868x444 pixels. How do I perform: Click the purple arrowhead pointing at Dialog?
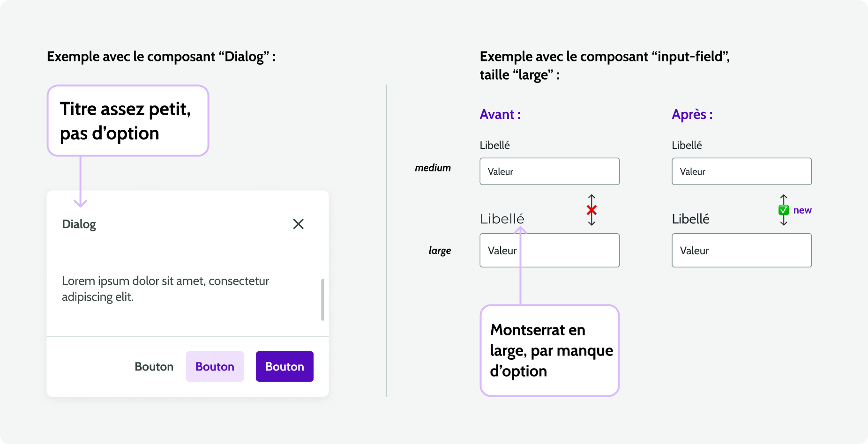point(81,203)
